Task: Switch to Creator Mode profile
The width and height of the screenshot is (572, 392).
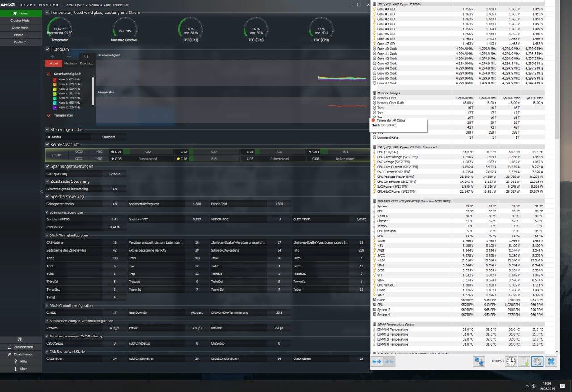Action: (21, 21)
